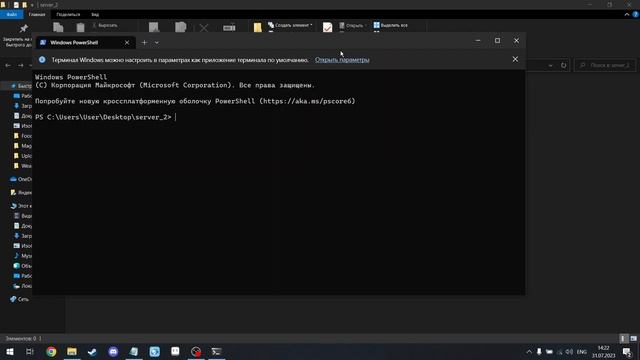Open Windows Terminal from the taskbar
Image resolution: width=640 pixels, height=360 pixels.
(x=216, y=351)
